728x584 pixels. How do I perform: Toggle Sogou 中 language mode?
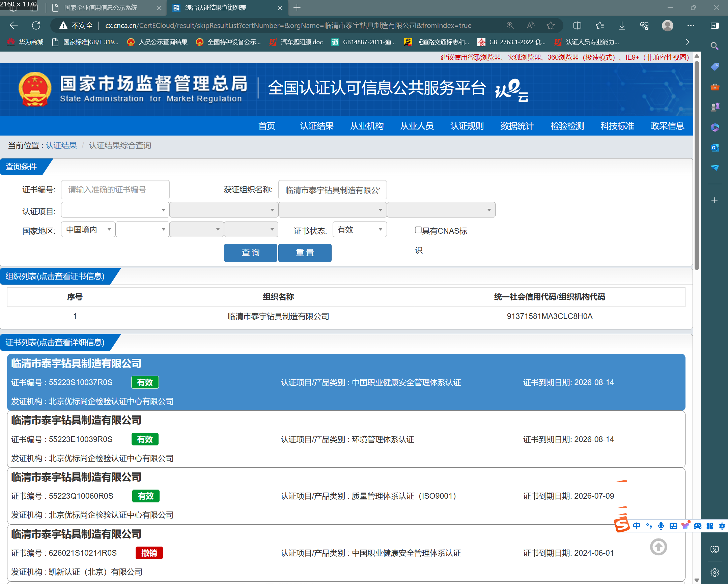click(x=637, y=526)
